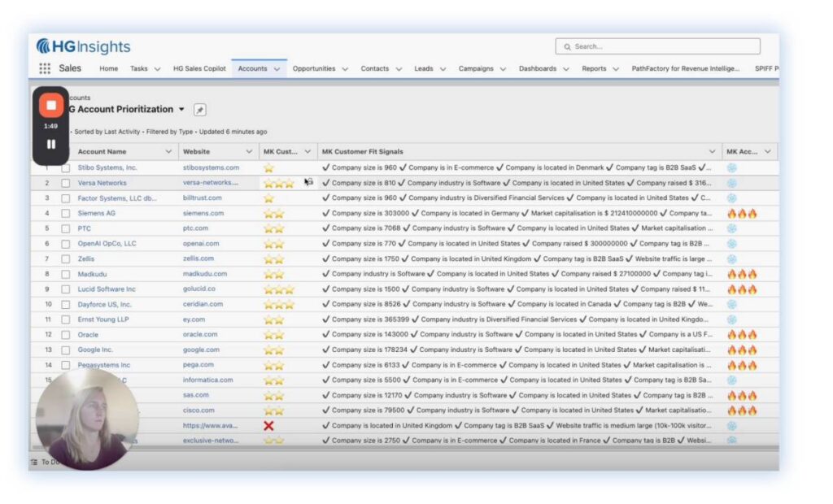Click star rating for Stibo Systems
Viewport: 833px width, 504px height.
pos(268,167)
